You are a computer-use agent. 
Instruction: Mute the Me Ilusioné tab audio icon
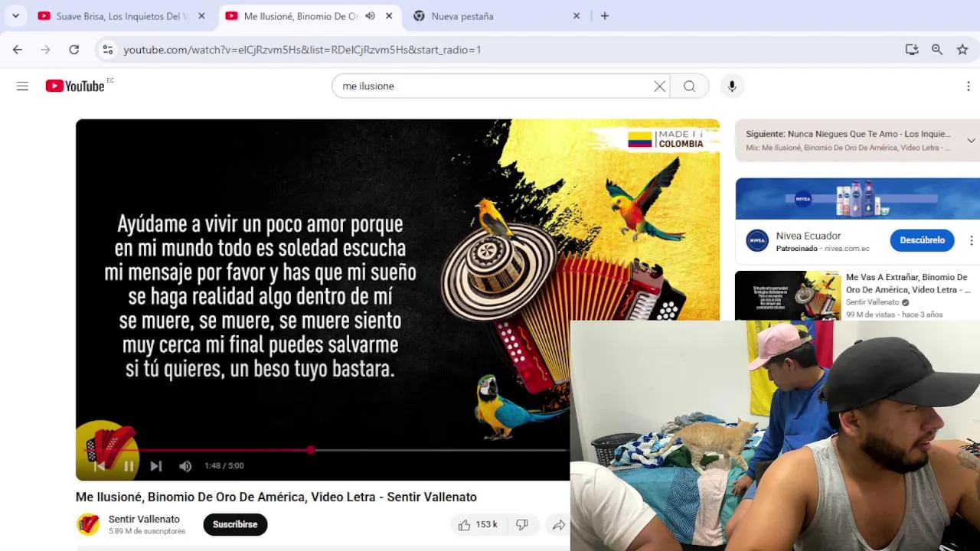[x=370, y=16]
